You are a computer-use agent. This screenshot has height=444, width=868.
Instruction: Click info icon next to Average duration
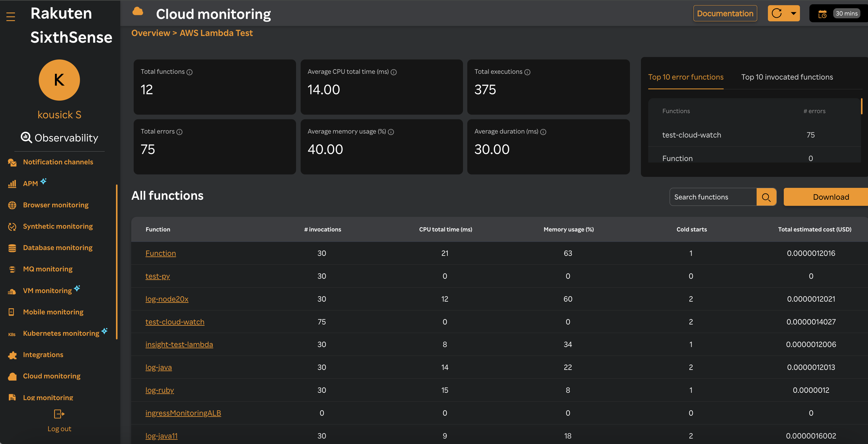coord(543,132)
